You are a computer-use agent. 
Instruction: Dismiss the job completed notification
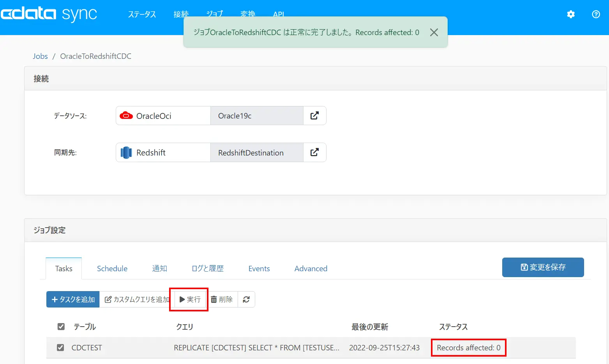(434, 32)
